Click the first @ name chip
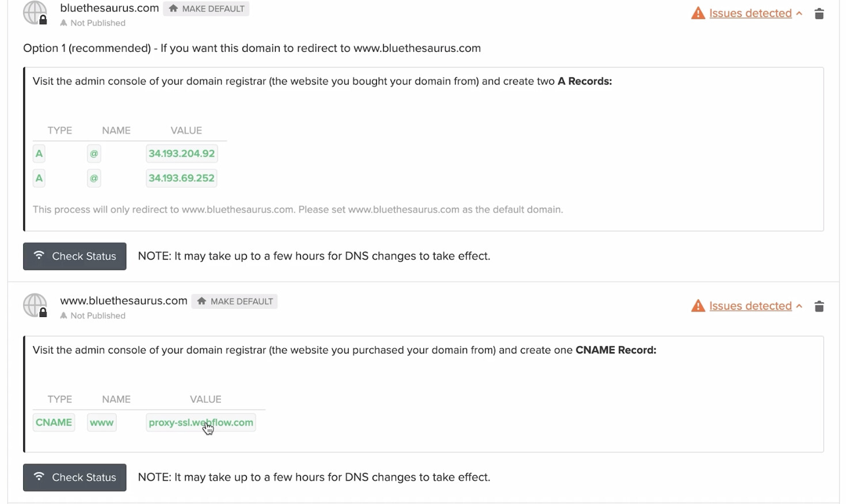The height and width of the screenshot is (504, 846). click(x=94, y=154)
